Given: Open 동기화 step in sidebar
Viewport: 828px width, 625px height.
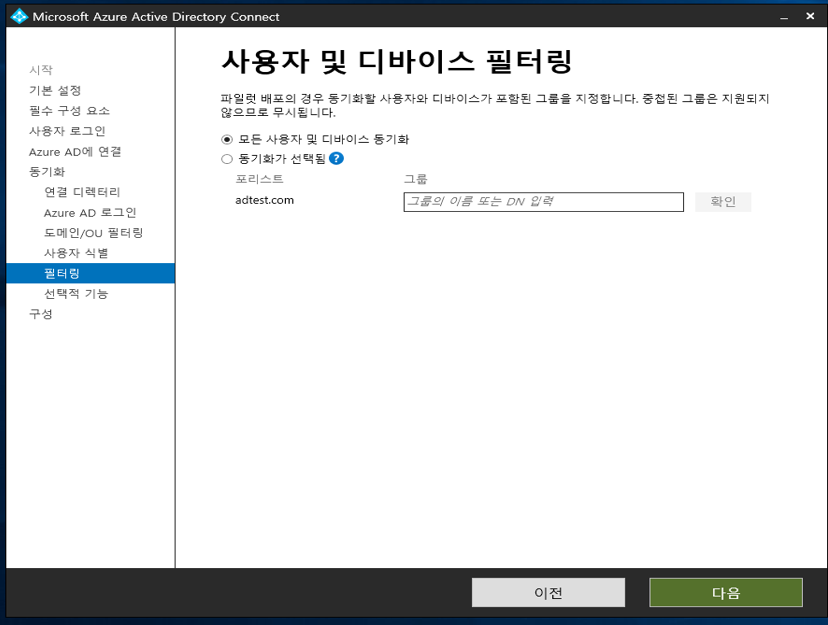Looking at the screenshot, I should (x=47, y=172).
